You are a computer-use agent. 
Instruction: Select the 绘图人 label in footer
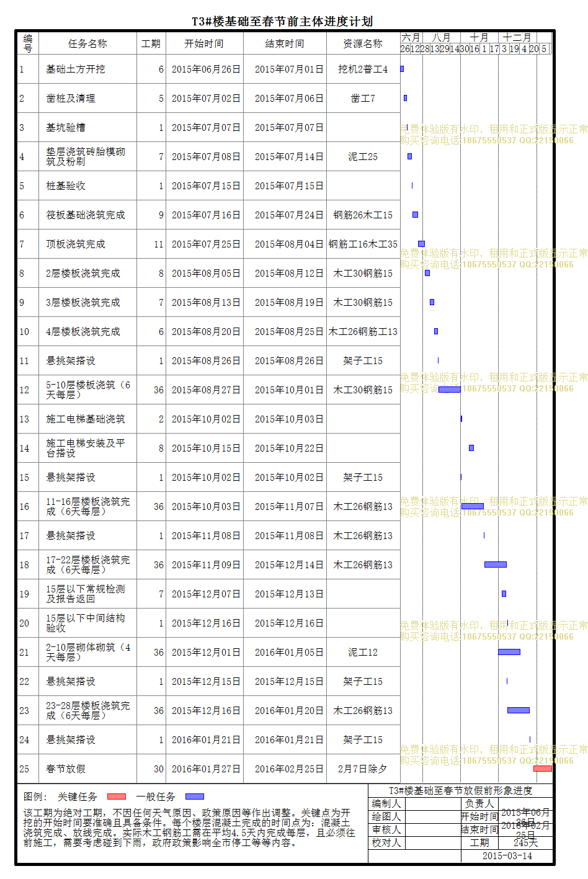pyautogui.click(x=386, y=816)
